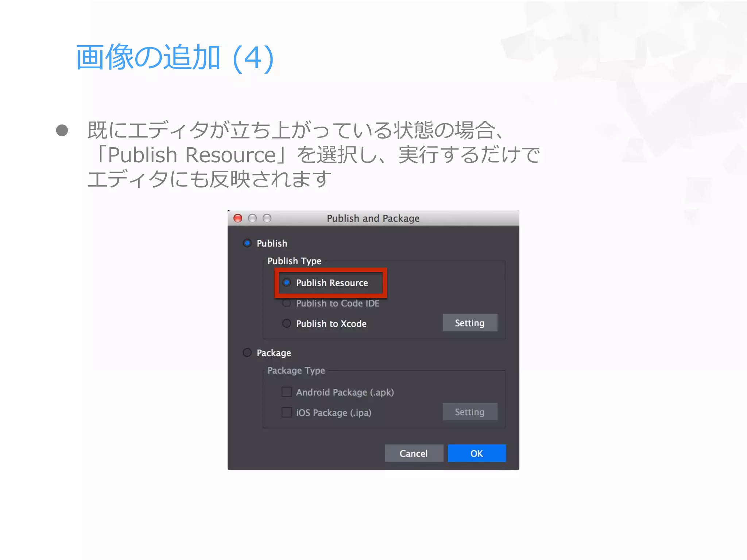This screenshot has width=747, height=560.
Task: Click the Publish and Package title text
Action: (373, 218)
